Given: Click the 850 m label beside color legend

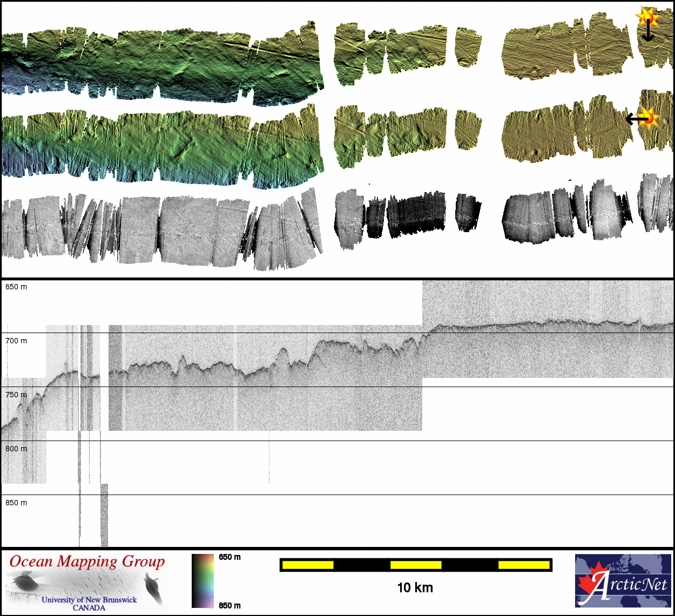Looking at the screenshot, I should click(230, 605).
